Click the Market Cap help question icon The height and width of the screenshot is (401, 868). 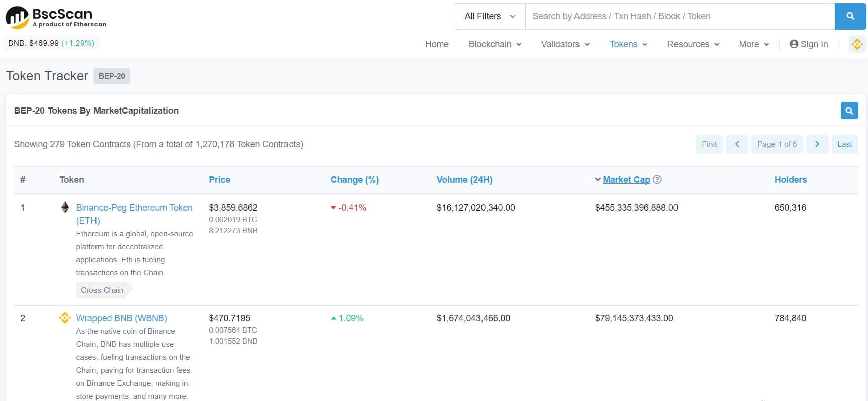(657, 180)
